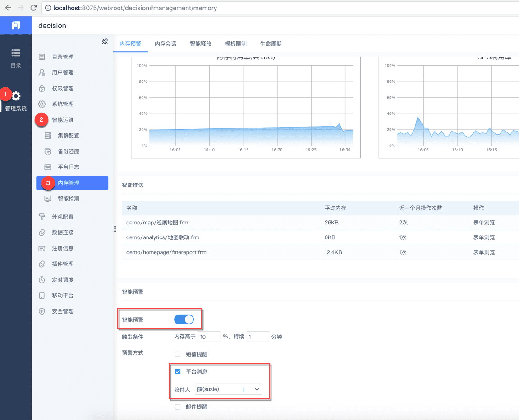Open the 目录 list icon in left rail
The width and height of the screenshot is (519, 420).
(x=16, y=53)
